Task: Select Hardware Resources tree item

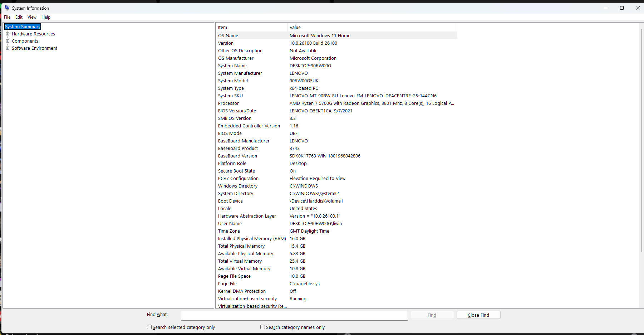Action: (x=33, y=34)
